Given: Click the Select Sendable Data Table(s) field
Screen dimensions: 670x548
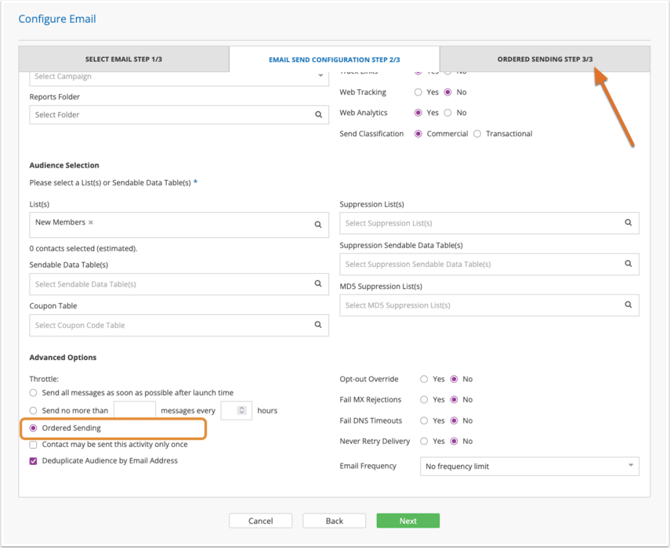Looking at the screenshot, I should coord(179,284).
